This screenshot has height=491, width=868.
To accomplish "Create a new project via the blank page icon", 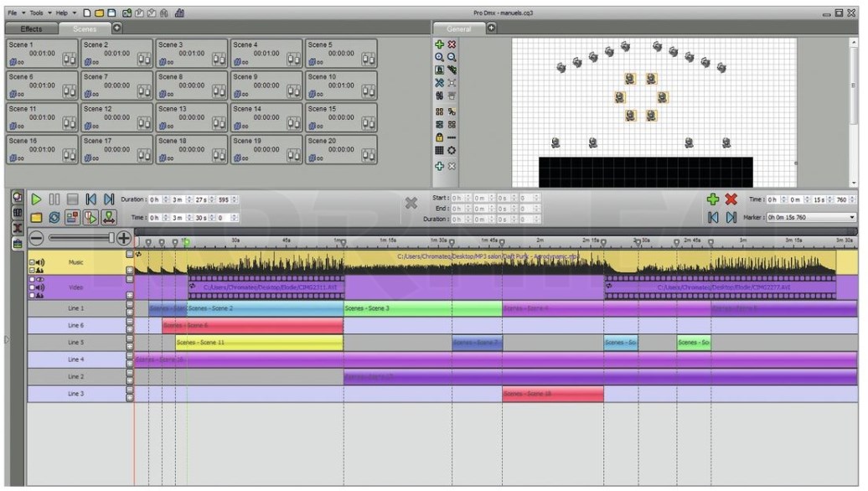I will tap(86, 13).
